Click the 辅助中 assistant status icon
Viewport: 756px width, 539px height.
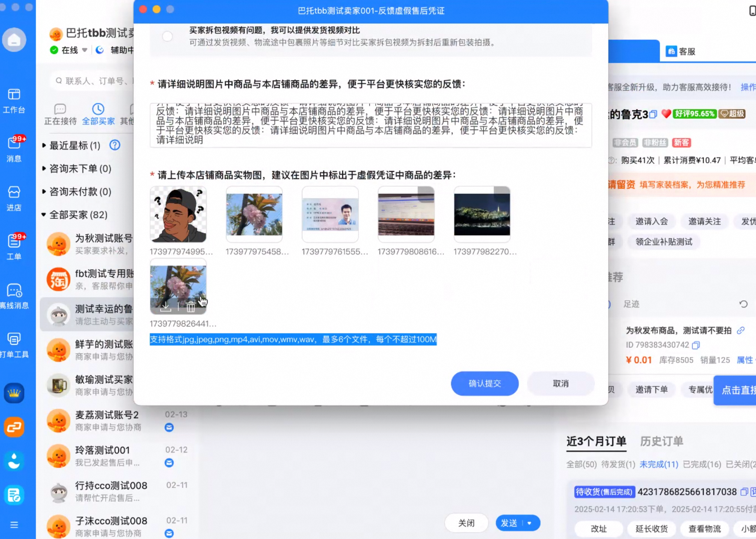[100, 50]
